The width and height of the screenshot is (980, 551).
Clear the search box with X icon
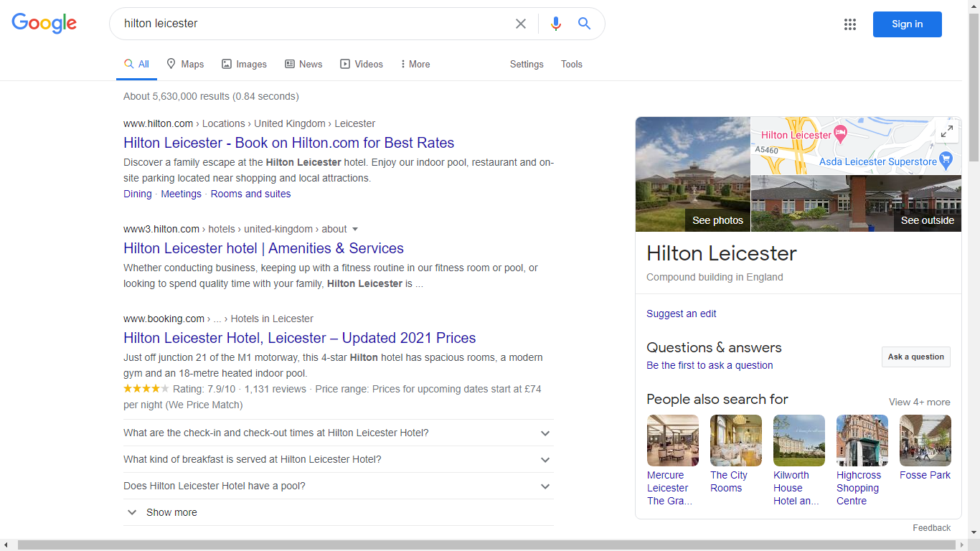click(x=521, y=24)
